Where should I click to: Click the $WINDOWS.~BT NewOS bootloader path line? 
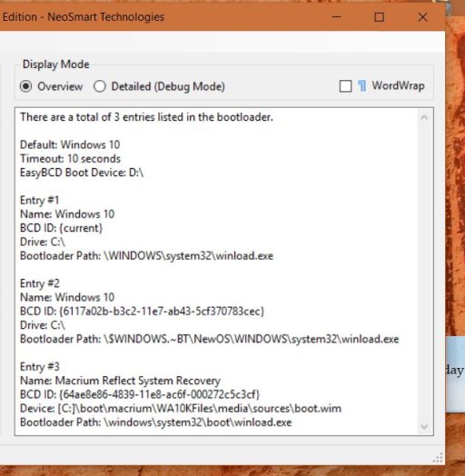point(210,339)
